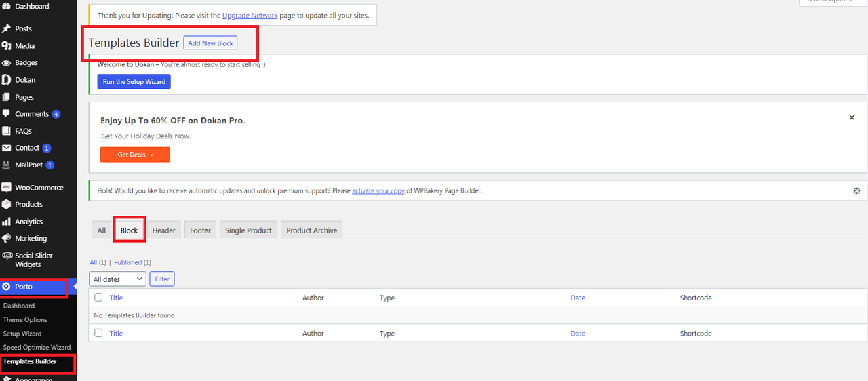Open the WooCommerce menu item

[x=39, y=188]
